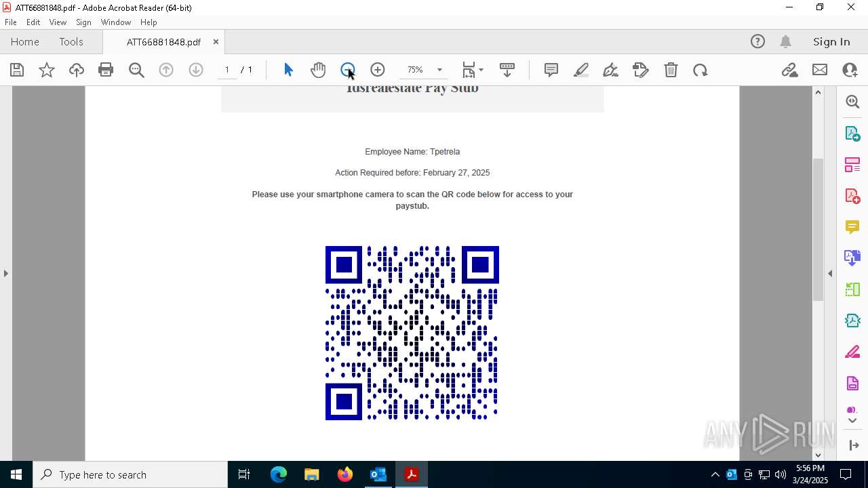Open Fill & Sign tool in right pane
868x488 pixels.
pos(852,352)
